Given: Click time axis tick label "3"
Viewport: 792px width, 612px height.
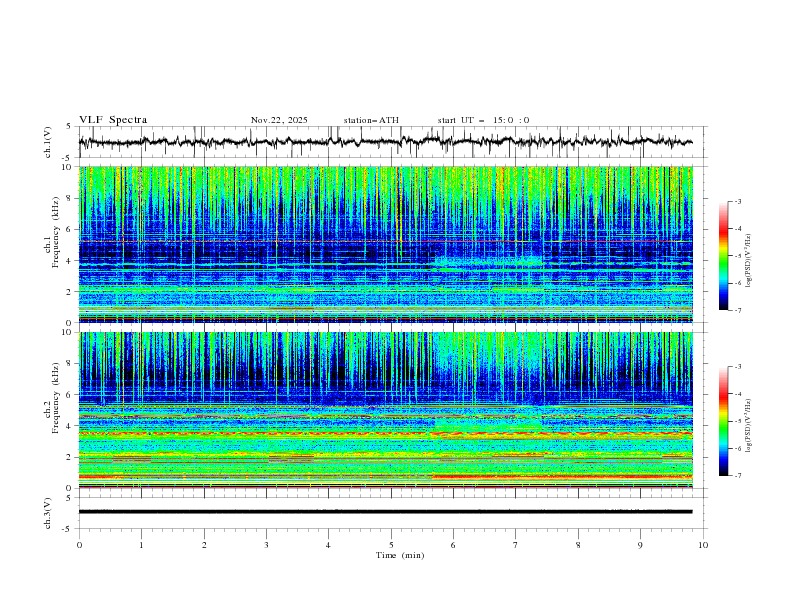Looking at the screenshot, I should click(x=266, y=545).
